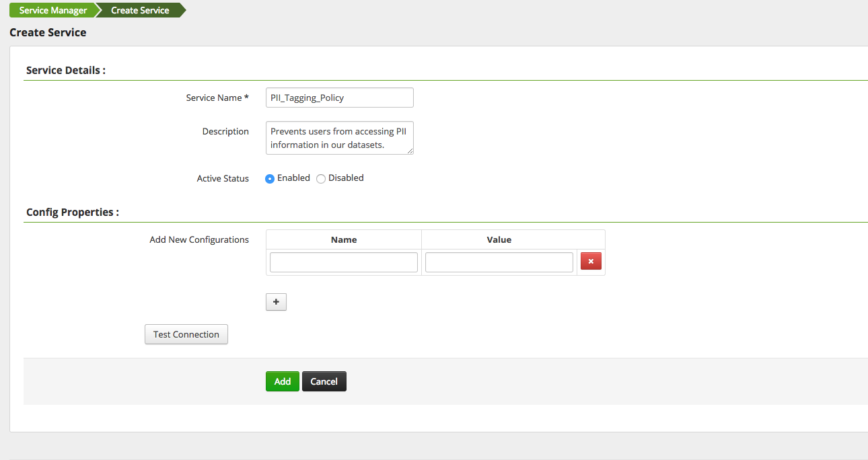Click the Value column header
This screenshot has width=868, height=460.
click(x=499, y=239)
